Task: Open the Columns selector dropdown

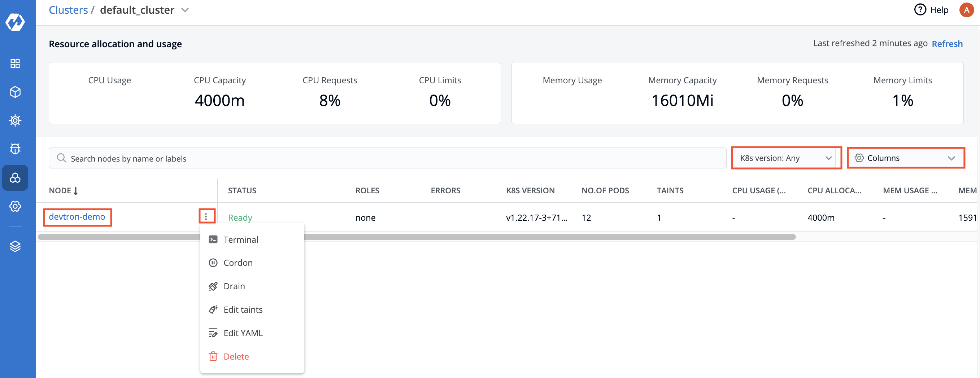Action: coord(905,158)
